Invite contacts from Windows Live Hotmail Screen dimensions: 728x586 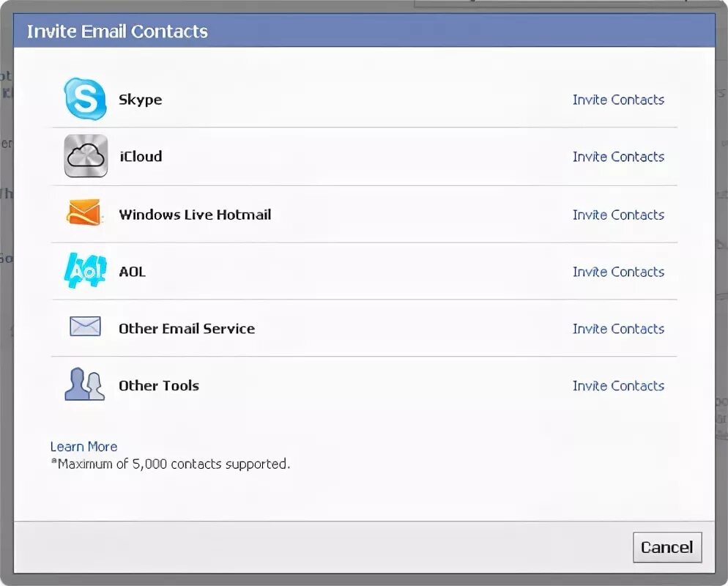tap(618, 215)
